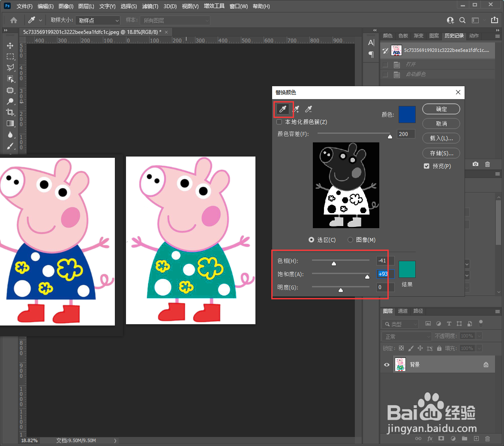Create a new layer plus icon
The width and height of the screenshot is (504, 446).
[x=476, y=438]
